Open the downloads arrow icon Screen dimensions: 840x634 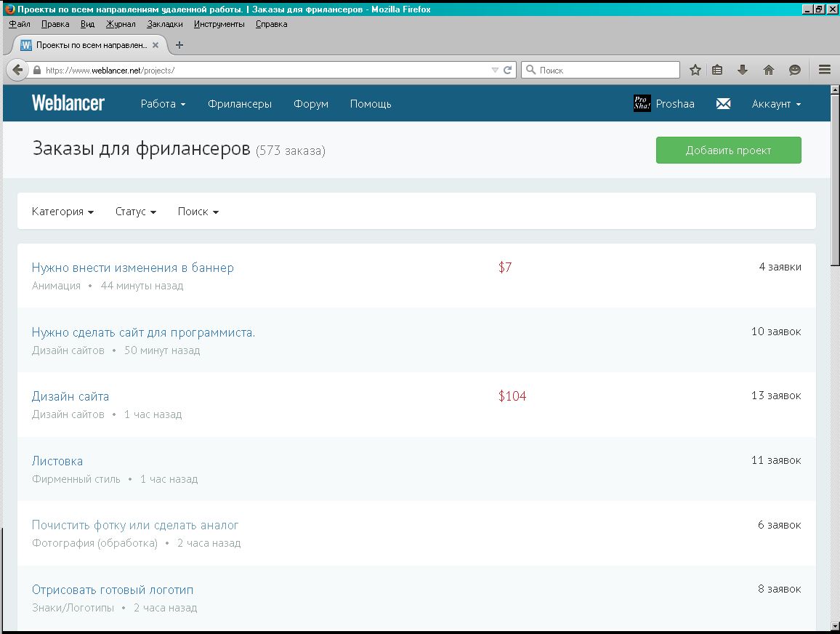(743, 70)
